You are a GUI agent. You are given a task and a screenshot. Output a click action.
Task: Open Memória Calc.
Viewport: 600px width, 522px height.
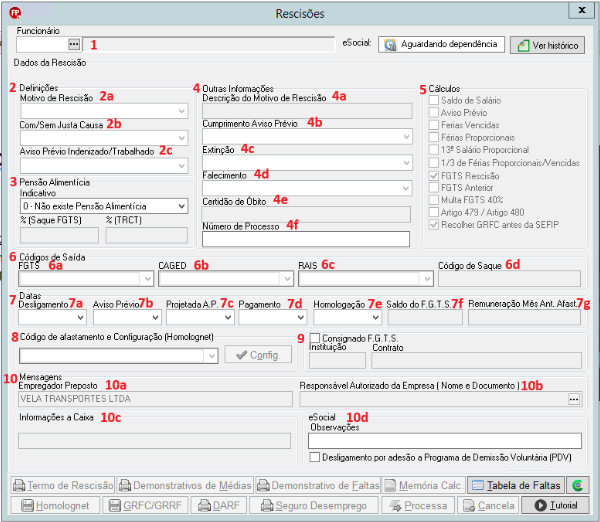pos(423,485)
